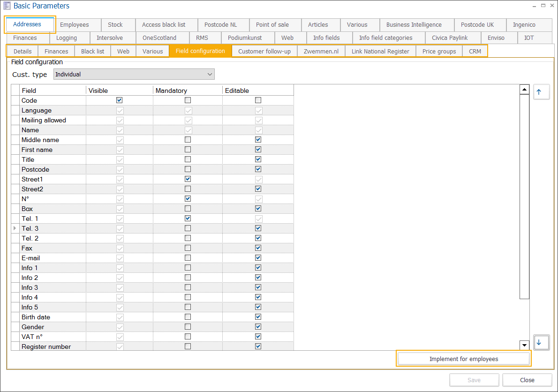This screenshot has height=392, width=558.
Task: Click the Close button
Action: point(527,380)
